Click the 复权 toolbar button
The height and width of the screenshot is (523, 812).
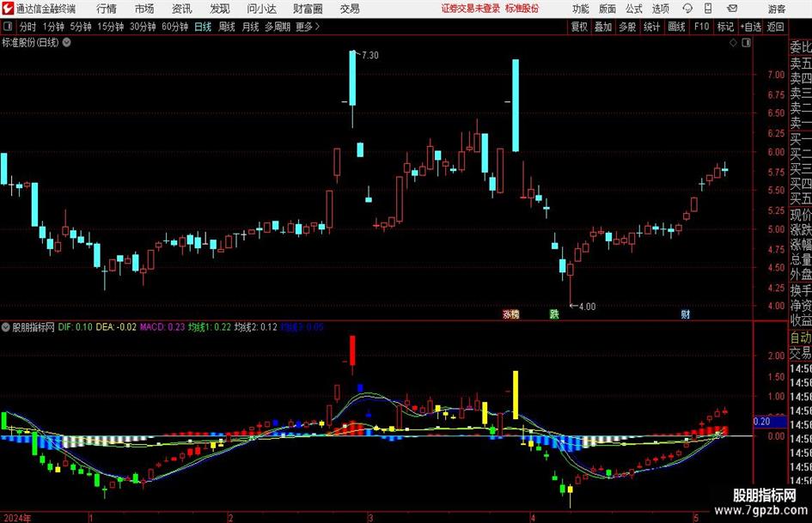[x=579, y=27]
